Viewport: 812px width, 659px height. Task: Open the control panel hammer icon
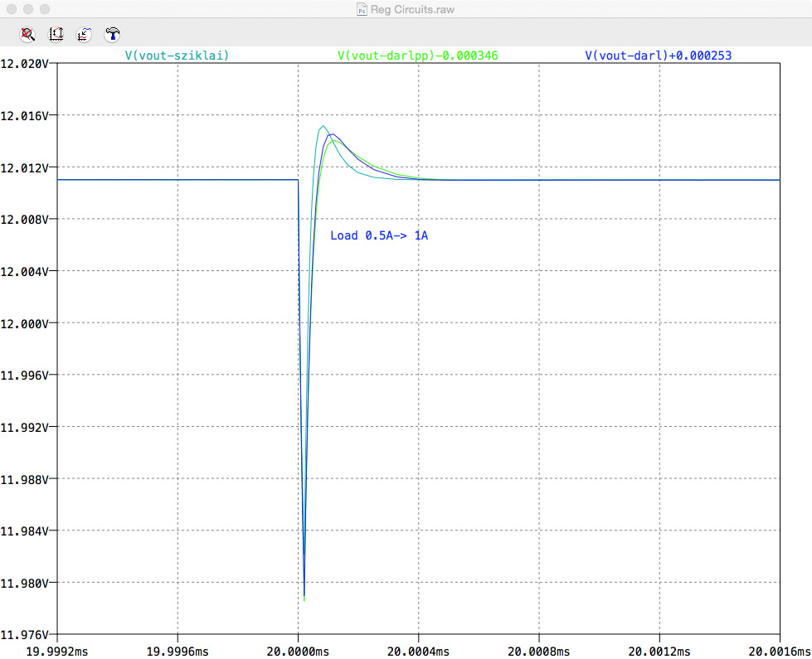pyautogui.click(x=112, y=35)
